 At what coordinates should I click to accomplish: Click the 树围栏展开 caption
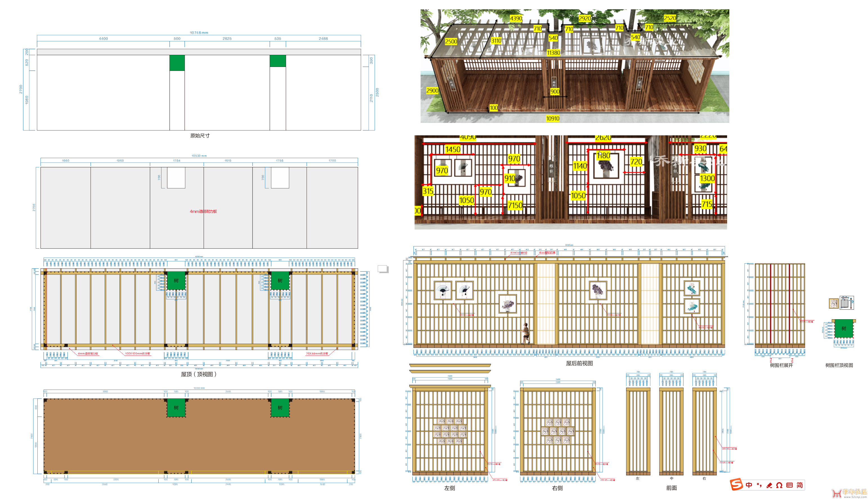(781, 365)
